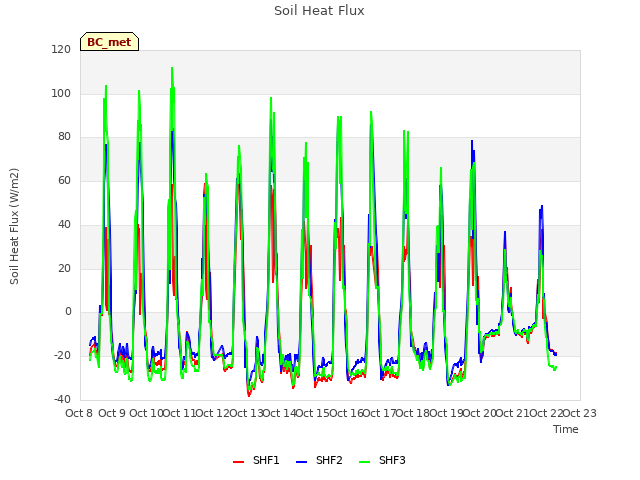The image size is (640, 480).
Task: Click the Oct 9 x-axis tick label
Action: pos(112,413)
